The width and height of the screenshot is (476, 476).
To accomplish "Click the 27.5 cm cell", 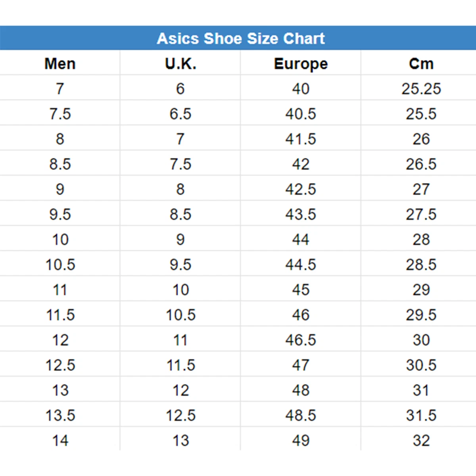I will 421,214.
